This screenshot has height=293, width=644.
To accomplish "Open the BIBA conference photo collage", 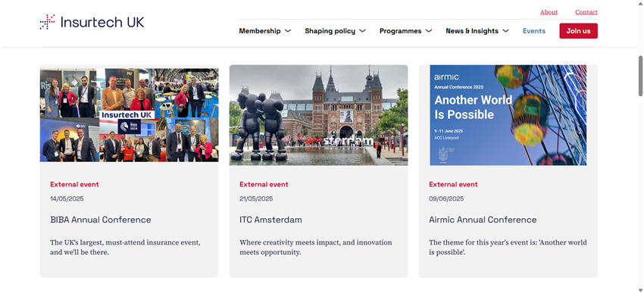I will (130, 115).
